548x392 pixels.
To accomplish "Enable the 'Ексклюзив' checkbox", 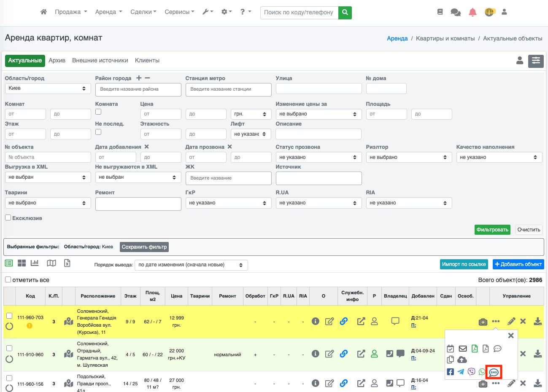I will click(x=8, y=217).
